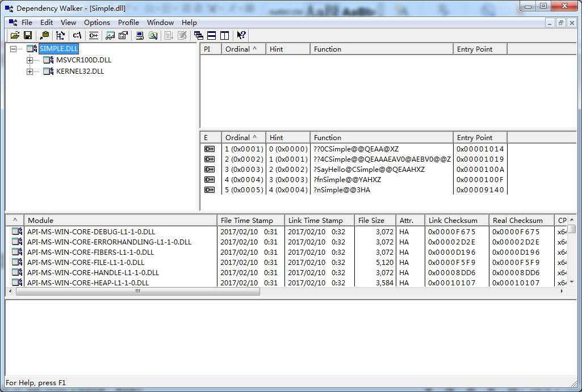The image size is (582, 392).
Task: Sort exports pane by Hint column header
Action: click(x=288, y=138)
